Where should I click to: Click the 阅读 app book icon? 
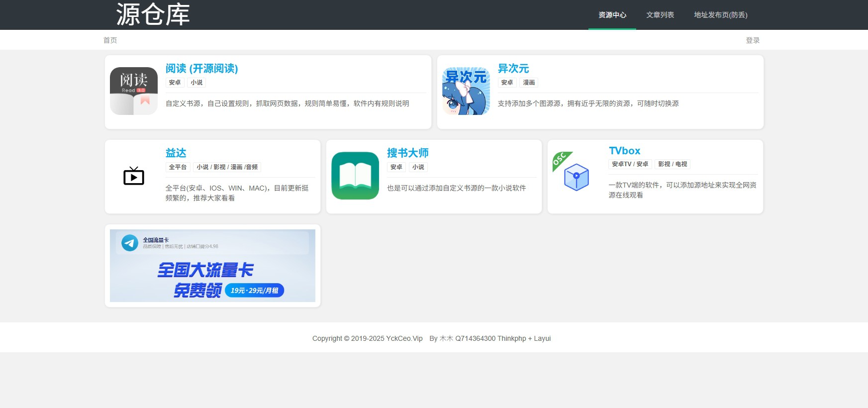point(134,91)
